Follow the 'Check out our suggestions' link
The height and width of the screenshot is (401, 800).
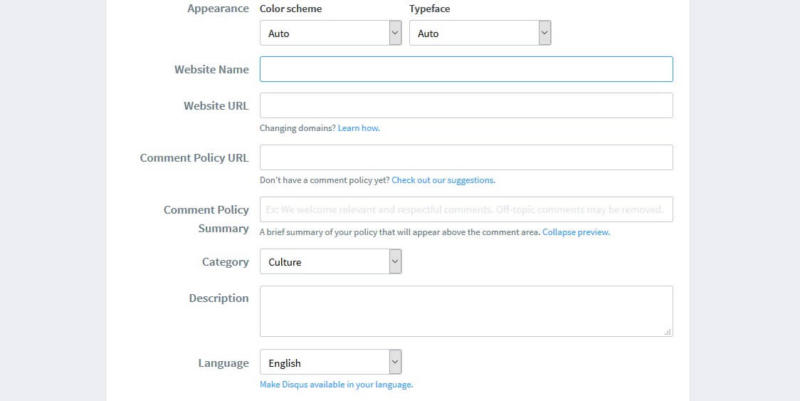point(443,180)
